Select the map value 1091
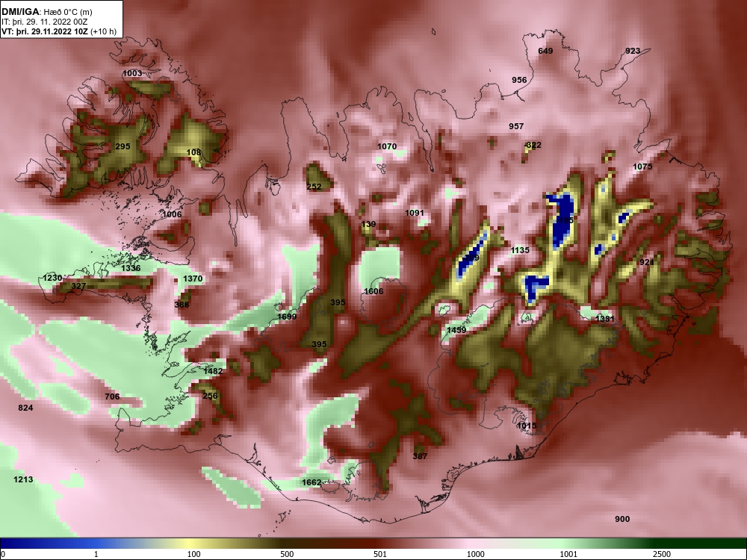The height and width of the screenshot is (560, 747). coord(415,214)
